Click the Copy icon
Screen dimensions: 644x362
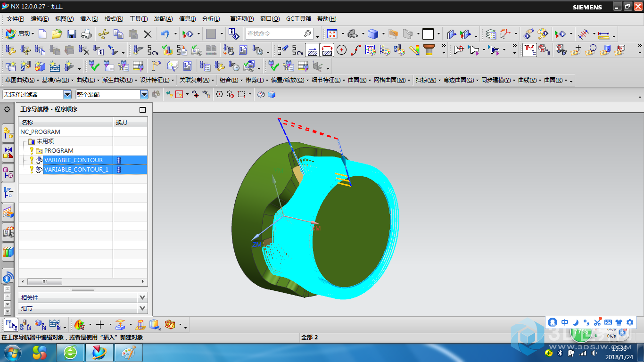point(118,34)
